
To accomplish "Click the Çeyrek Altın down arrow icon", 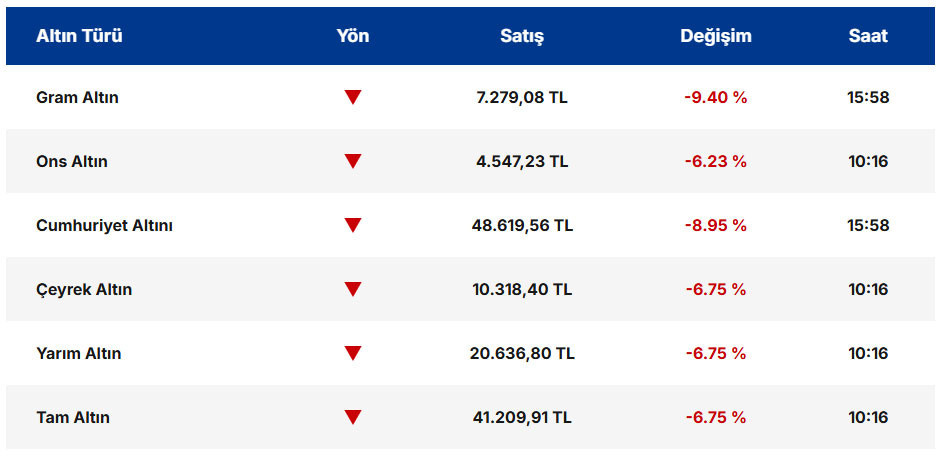I will (x=352, y=289).
